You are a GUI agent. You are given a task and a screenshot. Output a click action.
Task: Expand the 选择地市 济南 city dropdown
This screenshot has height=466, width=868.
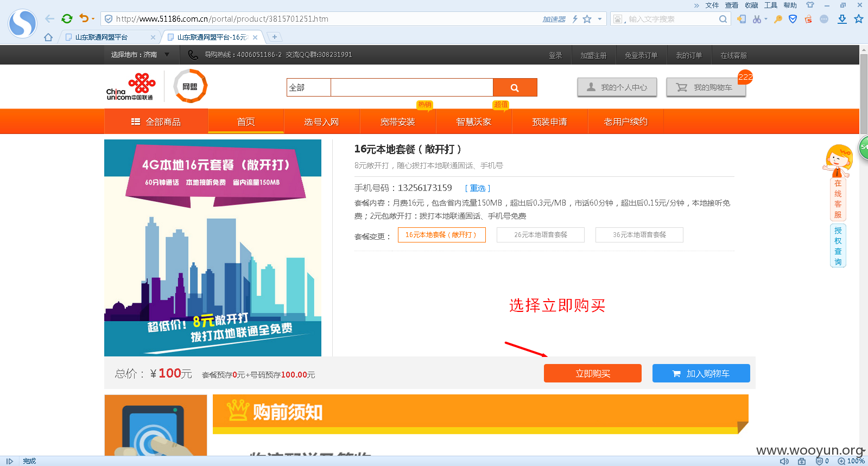point(140,55)
